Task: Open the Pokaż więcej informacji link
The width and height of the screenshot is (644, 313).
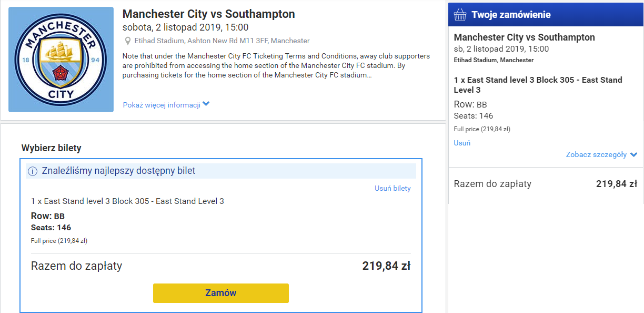Action: pos(162,105)
